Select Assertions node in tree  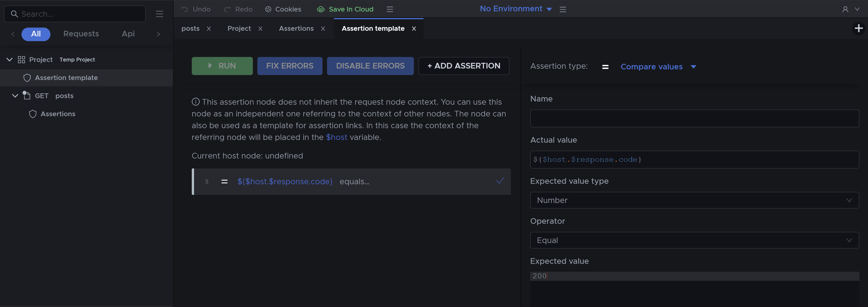(x=58, y=114)
